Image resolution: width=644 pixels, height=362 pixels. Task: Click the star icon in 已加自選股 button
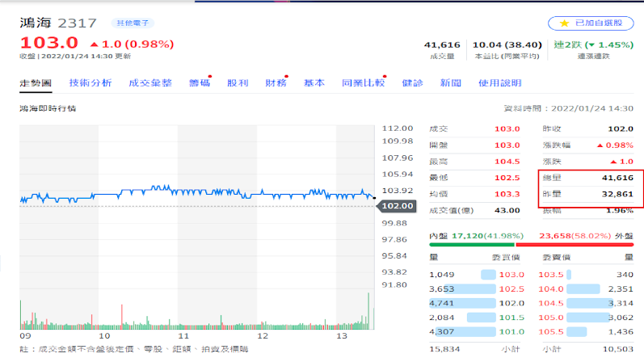564,23
